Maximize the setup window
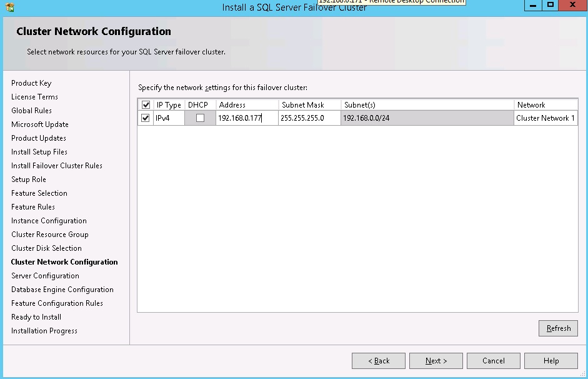Viewport: 588px width, 379px height. [550, 5]
